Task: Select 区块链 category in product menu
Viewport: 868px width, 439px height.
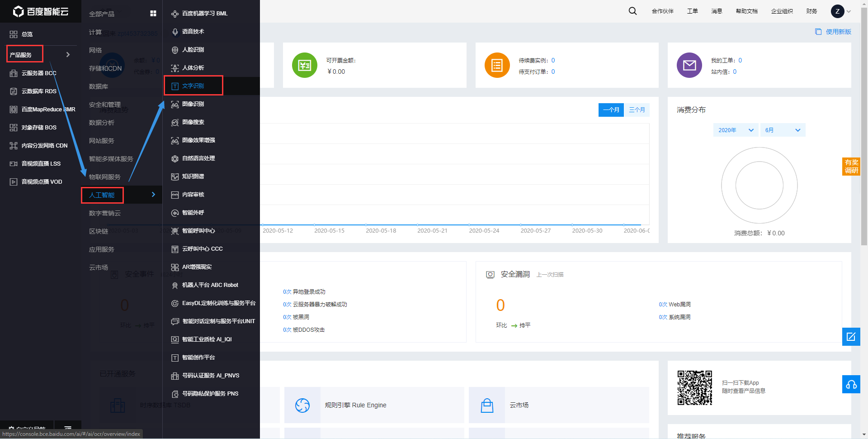Action: click(99, 231)
